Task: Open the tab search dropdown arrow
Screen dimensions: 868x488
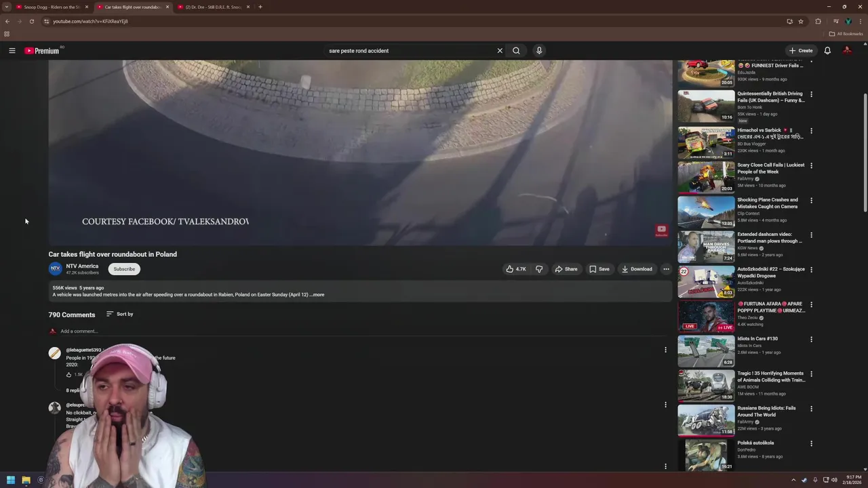Action: [x=6, y=7]
